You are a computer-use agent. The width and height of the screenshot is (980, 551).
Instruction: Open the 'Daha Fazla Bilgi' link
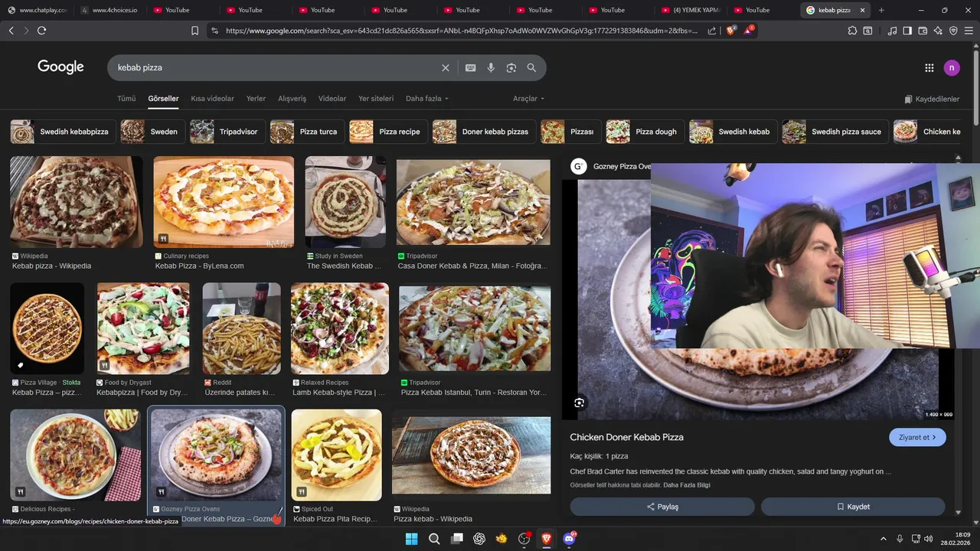687,485
